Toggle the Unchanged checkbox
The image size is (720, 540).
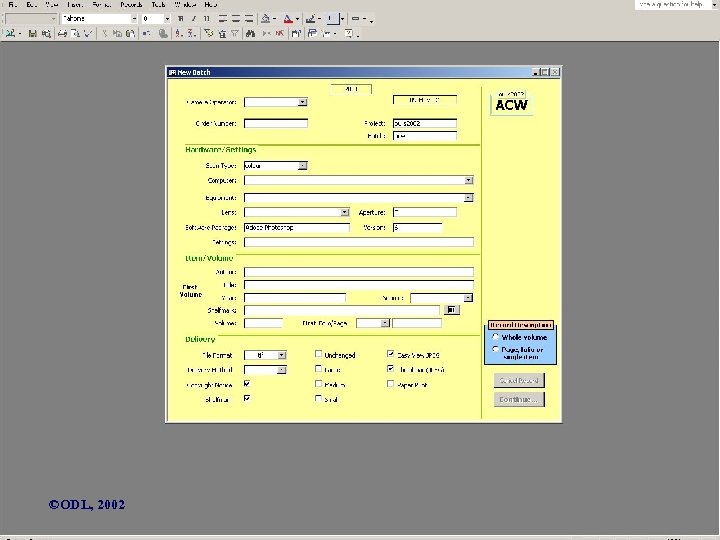pyautogui.click(x=318, y=354)
